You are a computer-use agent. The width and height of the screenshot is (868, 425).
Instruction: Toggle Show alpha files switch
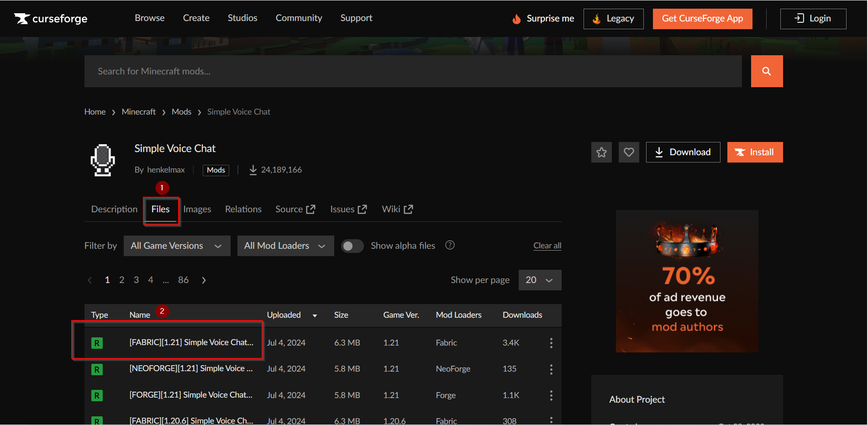pos(352,246)
